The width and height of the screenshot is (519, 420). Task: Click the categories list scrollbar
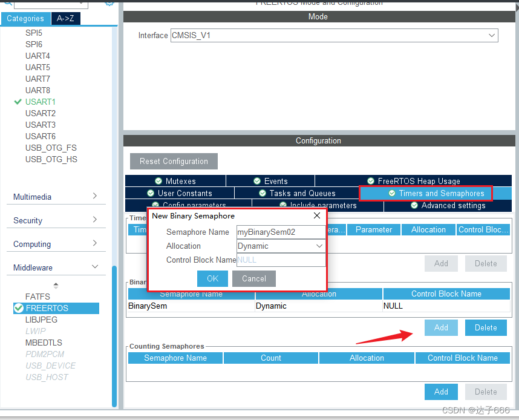coord(114,336)
